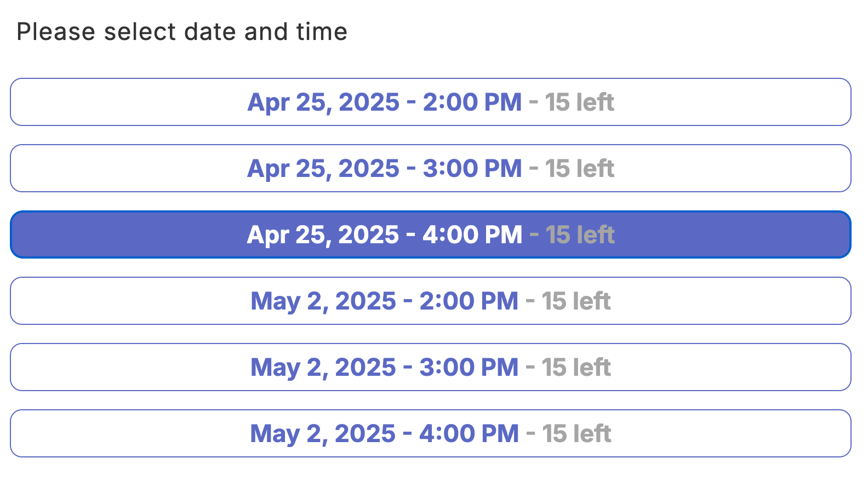Click the "May 2, 2025" date in the 2:00 PM option
868x481 pixels.
click(323, 301)
